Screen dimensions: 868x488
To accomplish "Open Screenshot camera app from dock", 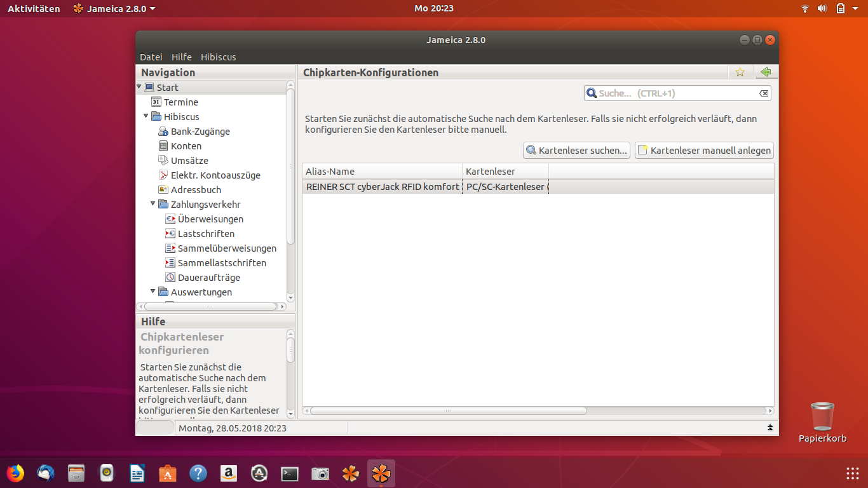I will [x=320, y=473].
